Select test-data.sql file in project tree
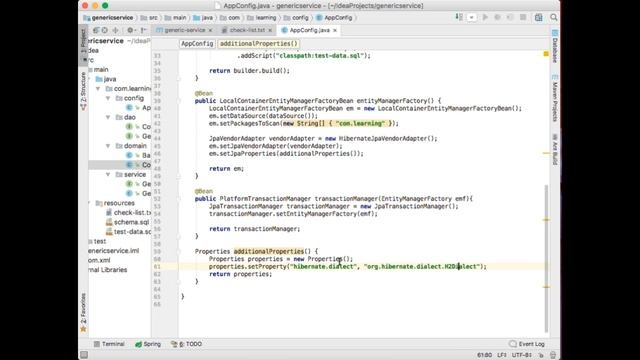Image resolution: width=640 pixels, height=360 pixels. coord(129,231)
